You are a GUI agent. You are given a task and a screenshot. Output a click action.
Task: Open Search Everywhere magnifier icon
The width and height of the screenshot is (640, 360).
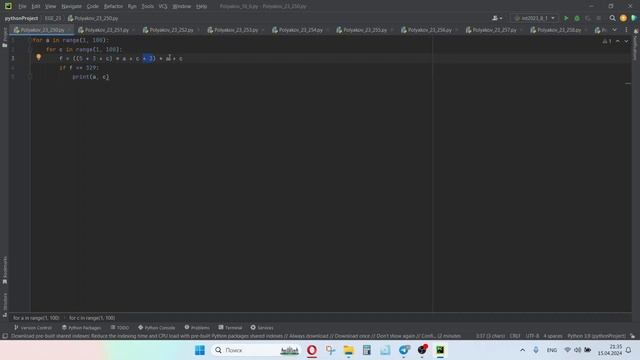click(x=612, y=18)
